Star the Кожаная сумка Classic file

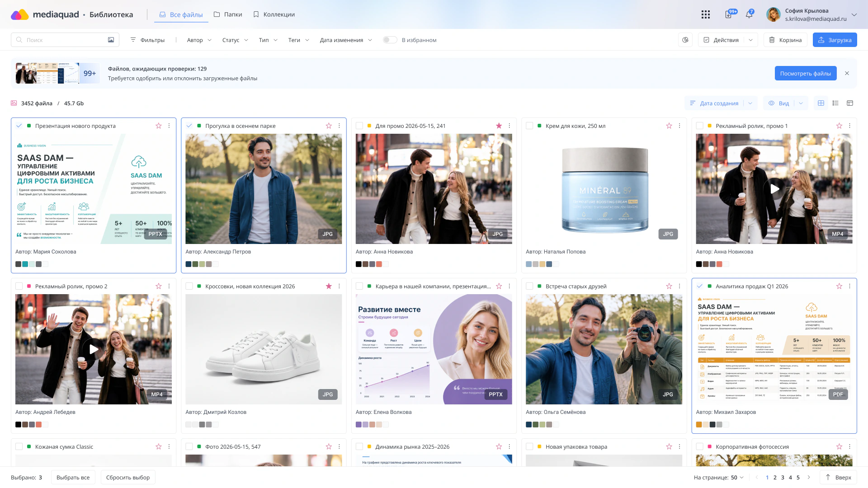coord(159,446)
